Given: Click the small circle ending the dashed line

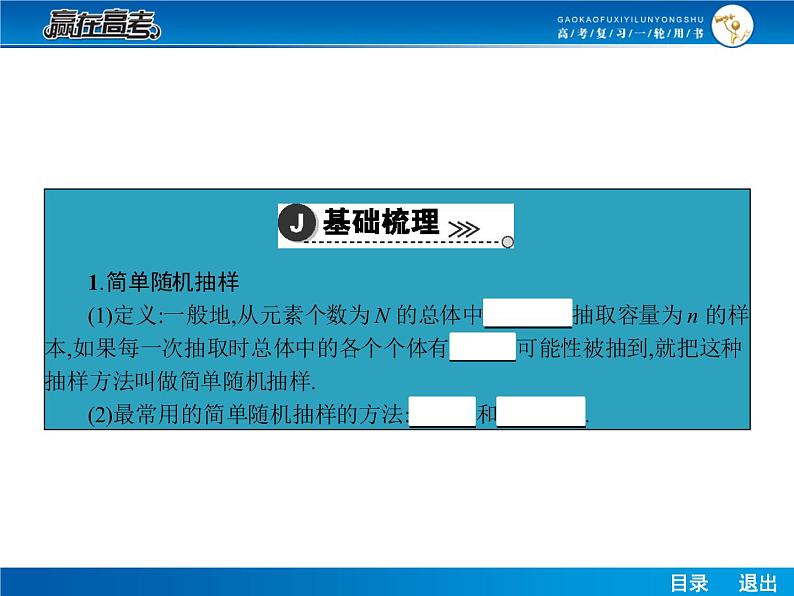Looking at the screenshot, I should (x=507, y=242).
